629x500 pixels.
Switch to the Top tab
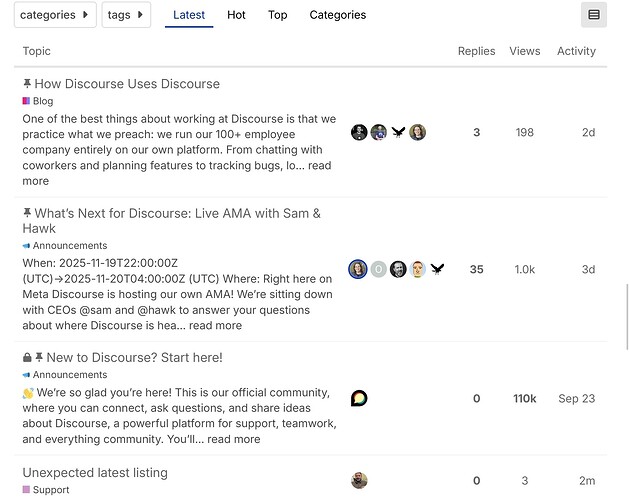pyautogui.click(x=278, y=15)
